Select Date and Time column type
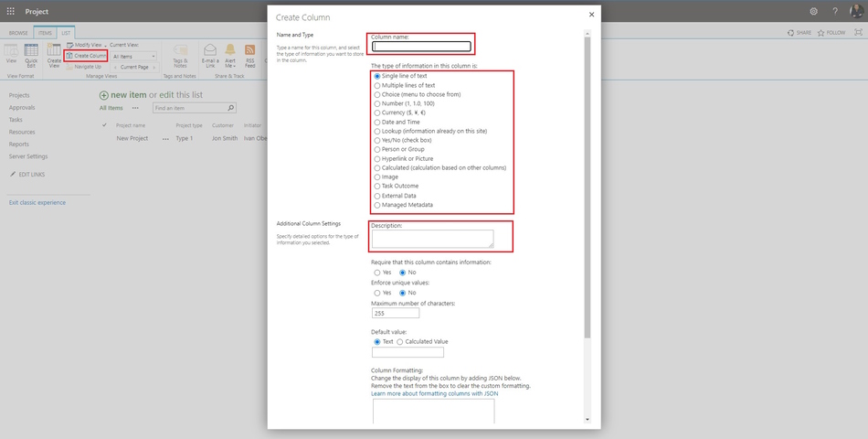The image size is (868, 439). 377,122
